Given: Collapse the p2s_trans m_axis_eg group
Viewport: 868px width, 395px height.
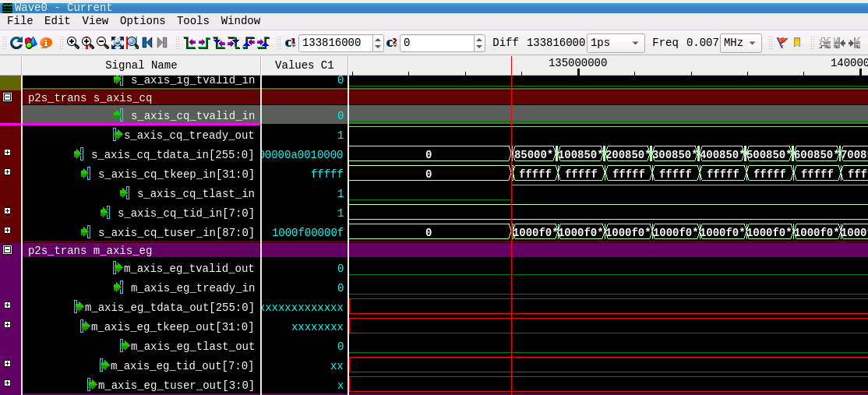Looking at the screenshot, I should coord(8,250).
